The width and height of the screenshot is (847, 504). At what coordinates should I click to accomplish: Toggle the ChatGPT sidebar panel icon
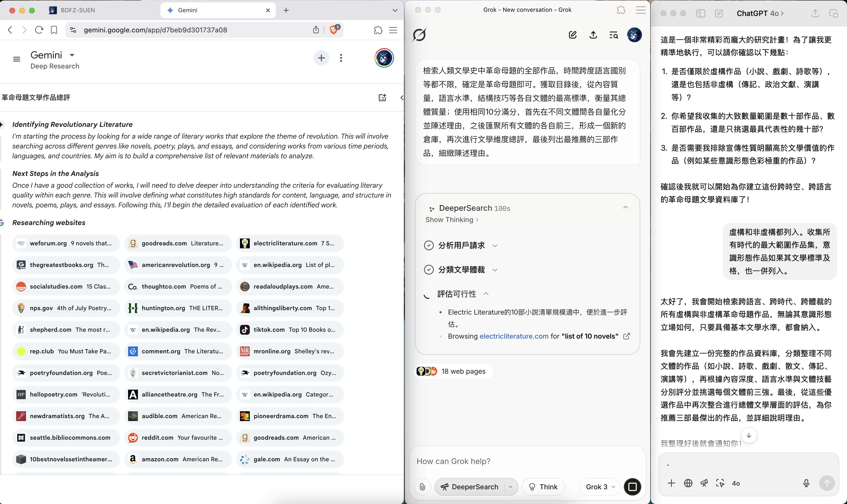(x=701, y=13)
